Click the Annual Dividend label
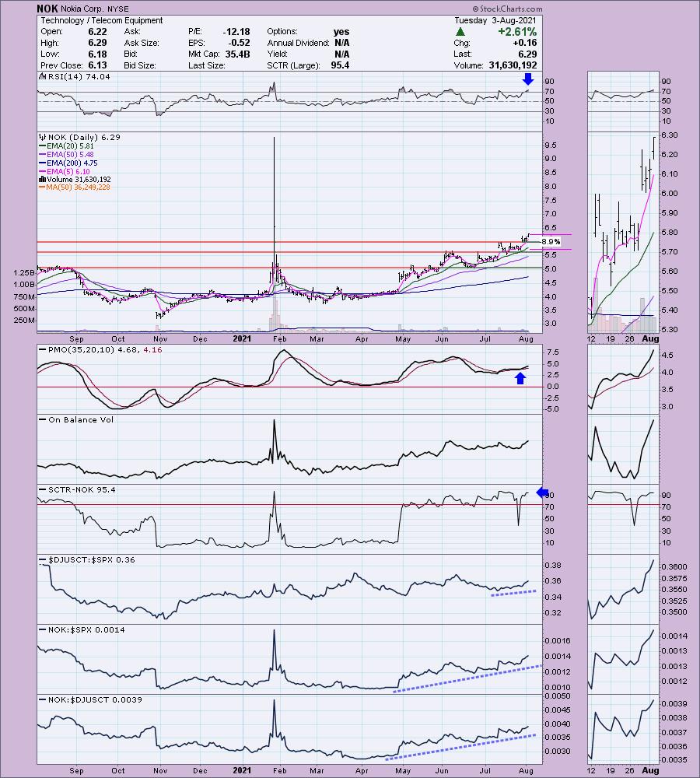Screen dimensions: 700x778 298,43
